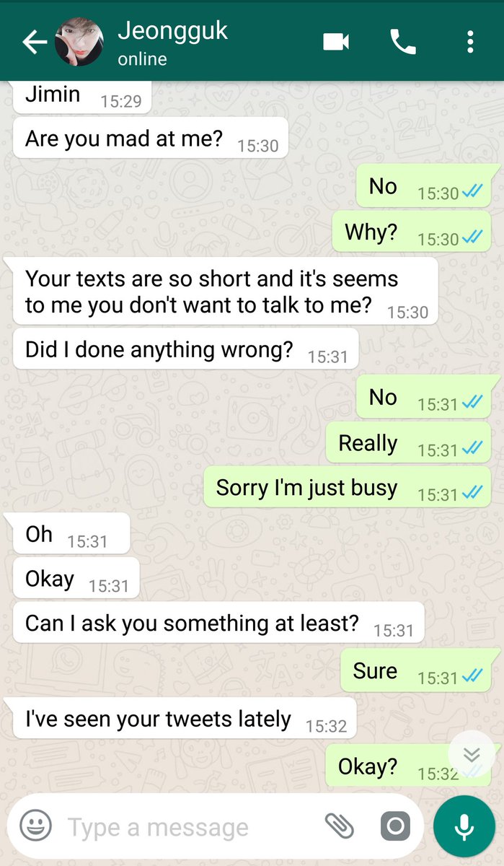Screen dimensions: 504x866
Task: Jump to latest with double-chevron button
Action: click(472, 755)
